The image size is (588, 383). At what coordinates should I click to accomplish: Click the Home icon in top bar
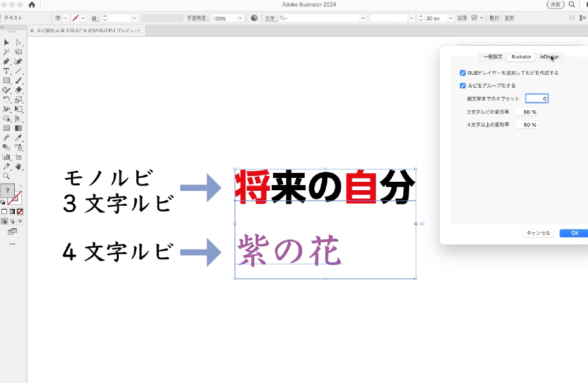(x=31, y=5)
